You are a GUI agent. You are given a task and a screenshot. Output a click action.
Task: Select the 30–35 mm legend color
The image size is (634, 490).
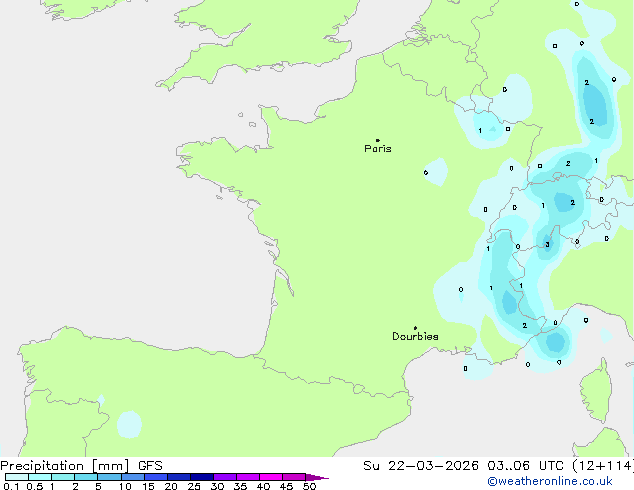224,477
